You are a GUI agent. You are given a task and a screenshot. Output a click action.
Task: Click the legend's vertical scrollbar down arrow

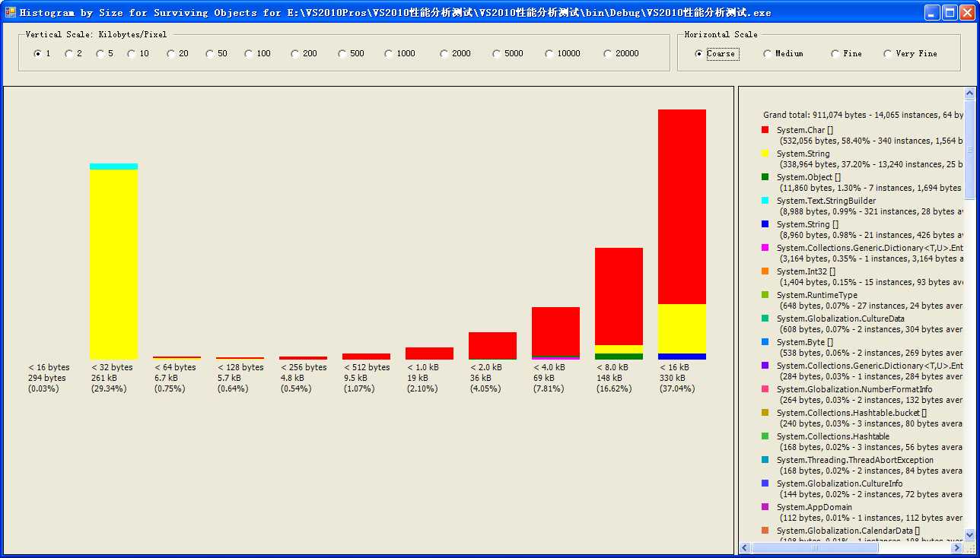pyautogui.click(x=969, y=535)
